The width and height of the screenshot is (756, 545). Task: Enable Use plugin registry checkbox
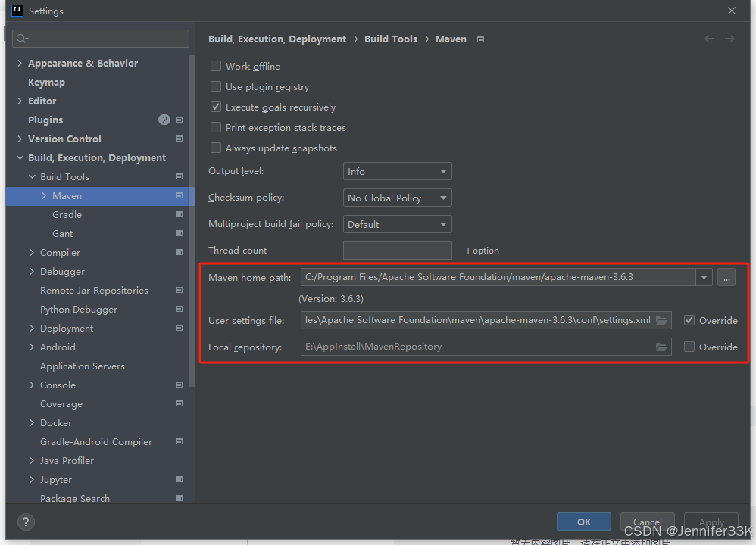(x=216, y=87)
